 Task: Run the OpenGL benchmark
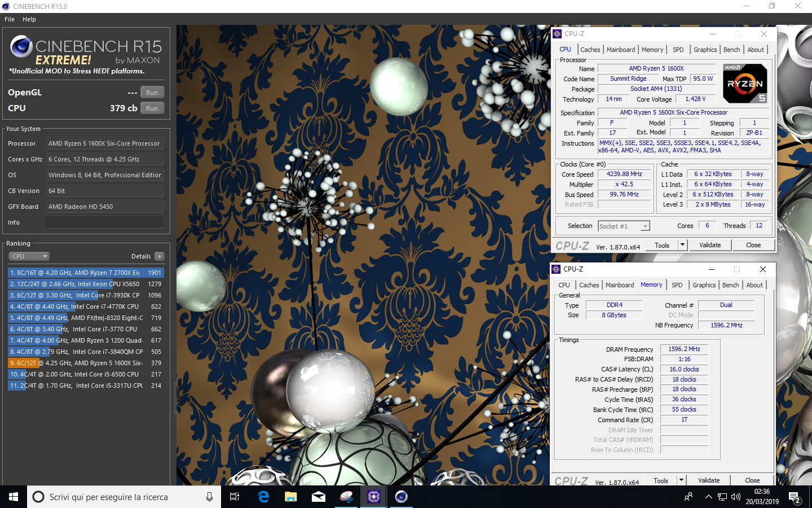coord(152,93)
